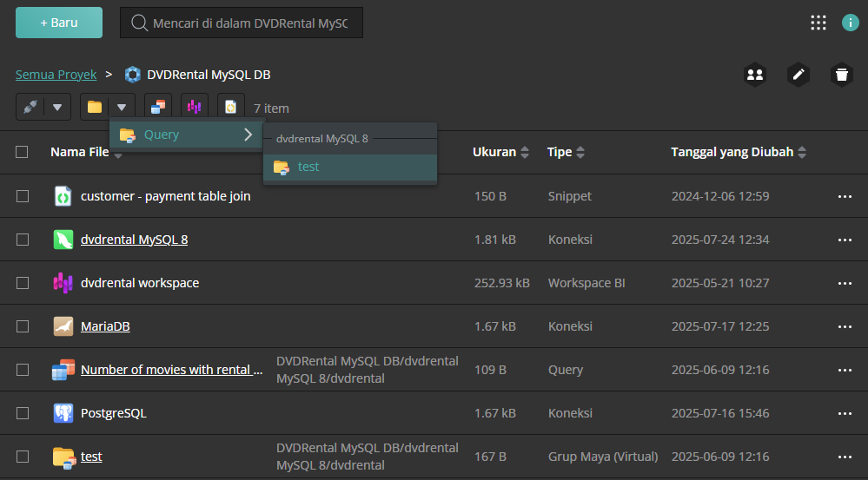
Task: Click the trash delete project icon
Action: [840, 75]
